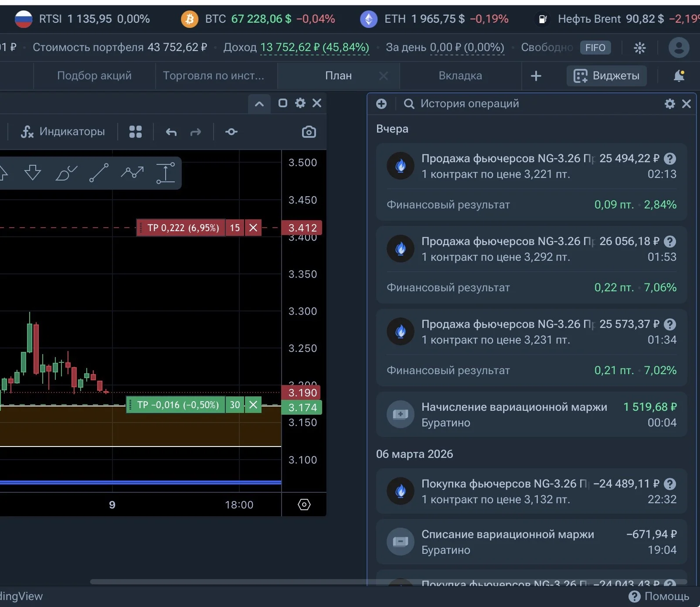Undo the last chart action
The height and width of the screenshot is (607, 700).
click(171, 132)
